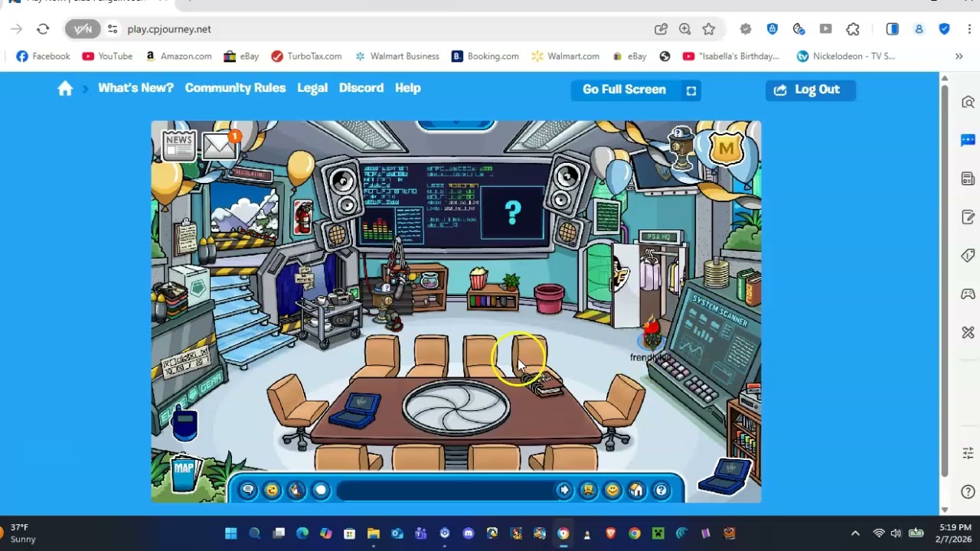Toggle the browser sidebar panel icon
This screenshot has height=551, width=980.
(x=893, y=29)
